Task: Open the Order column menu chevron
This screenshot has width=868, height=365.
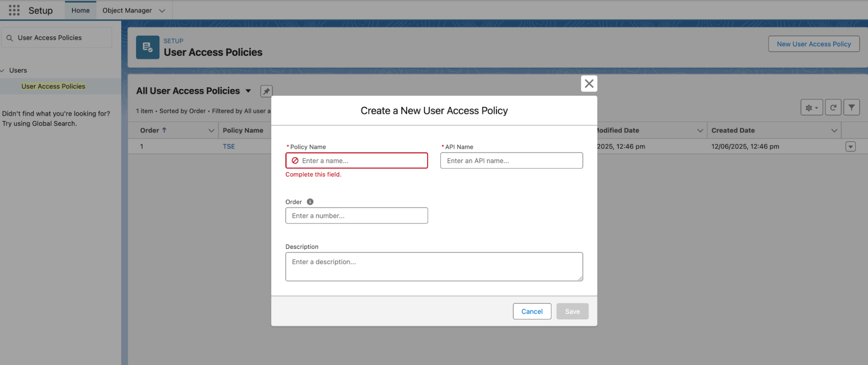Action: 211,131
